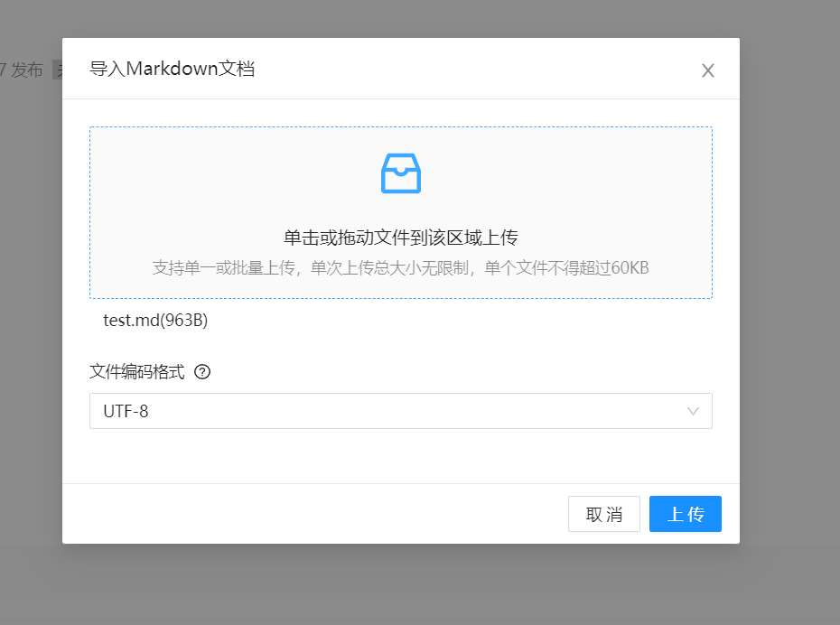
Task: Expand the encoding list via the chevron arrow
Action: (x=693, y=411)
